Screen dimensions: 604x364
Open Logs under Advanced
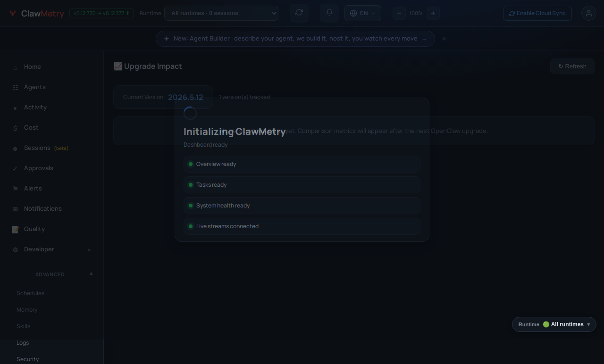23,343
